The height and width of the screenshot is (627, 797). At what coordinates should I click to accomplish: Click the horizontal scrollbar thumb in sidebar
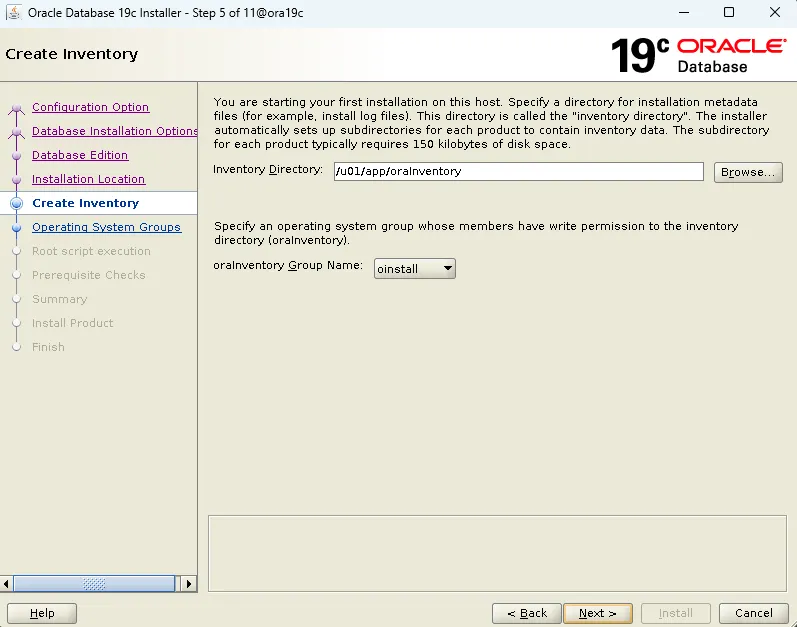pyautogui.click(x=94, y=584)
